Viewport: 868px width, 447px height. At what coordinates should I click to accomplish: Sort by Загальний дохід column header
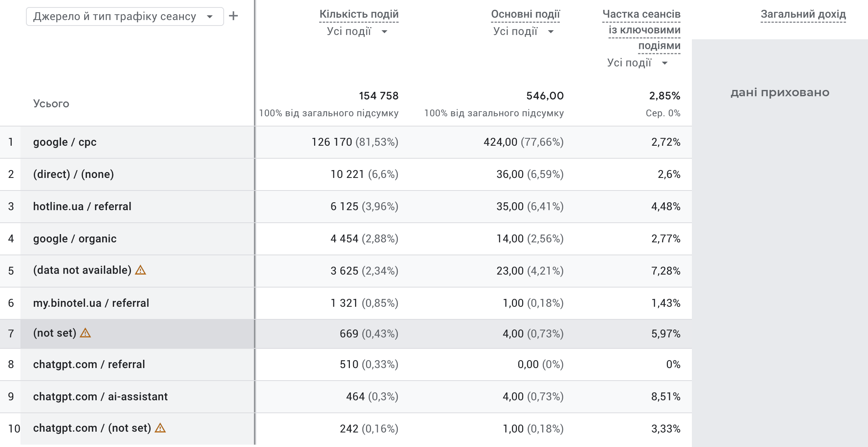click(803, 14)
